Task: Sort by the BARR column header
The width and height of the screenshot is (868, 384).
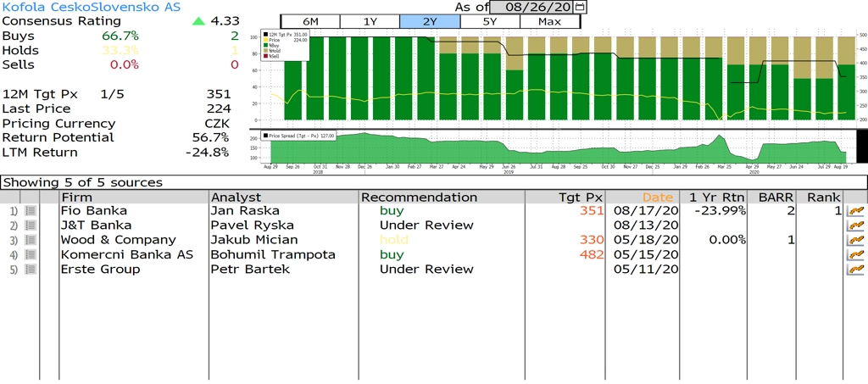Action: pos(772,197)
